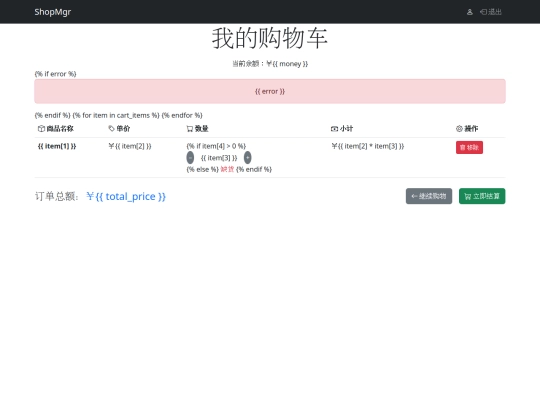
Task: Increase quantity with the plus button
Action: pos(248,157)
